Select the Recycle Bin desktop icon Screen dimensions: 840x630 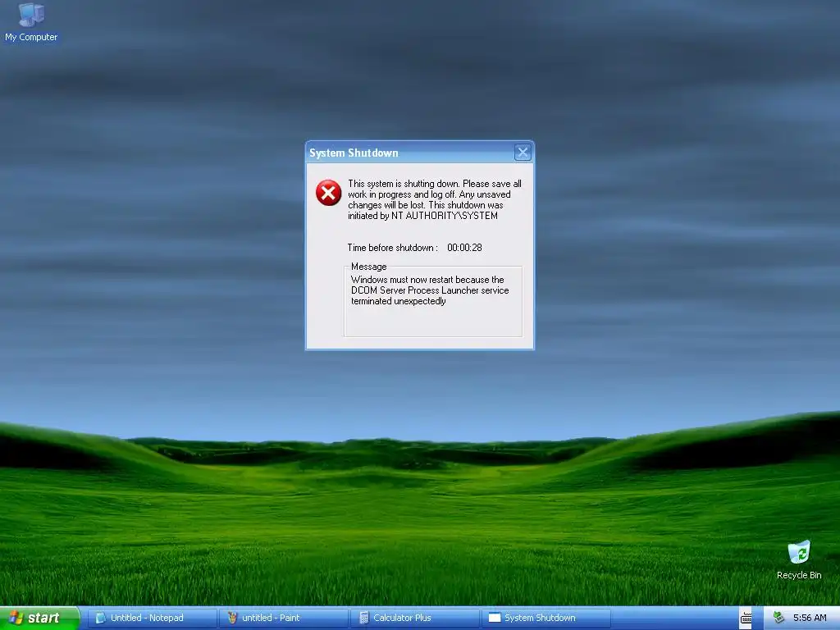tap(799, 560)
